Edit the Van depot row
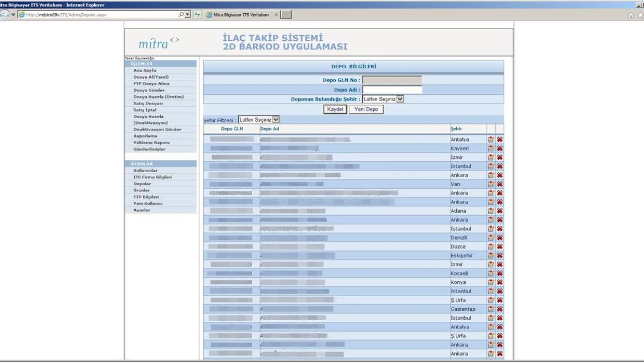644x362 pixels. tap(491, 184)
